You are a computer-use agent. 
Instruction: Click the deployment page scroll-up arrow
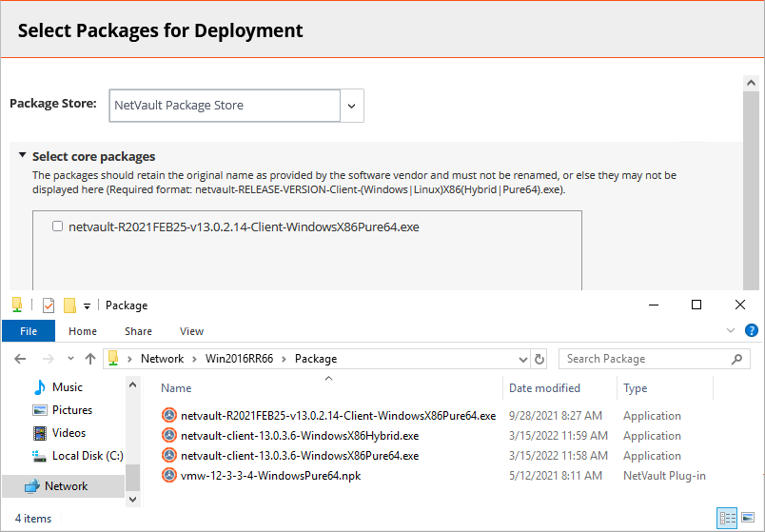[x=751, y=83]
